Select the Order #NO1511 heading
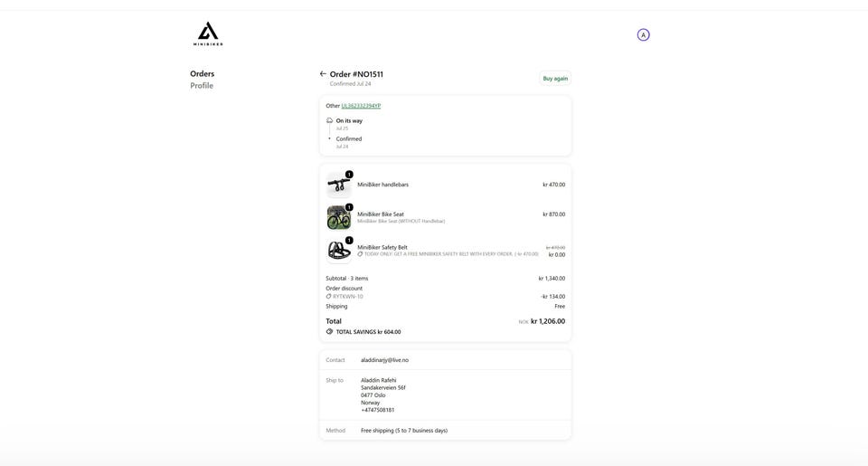The image size is (868, 466). 356,74
